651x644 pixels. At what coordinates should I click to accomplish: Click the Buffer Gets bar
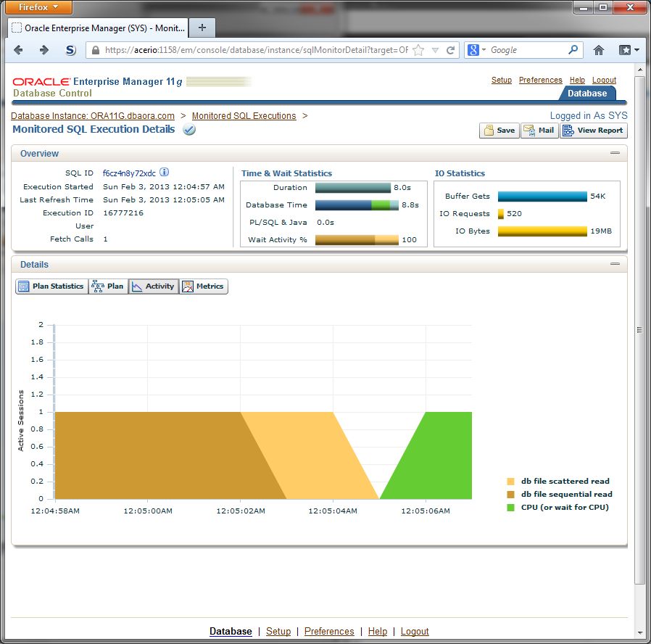coord(542,197)
